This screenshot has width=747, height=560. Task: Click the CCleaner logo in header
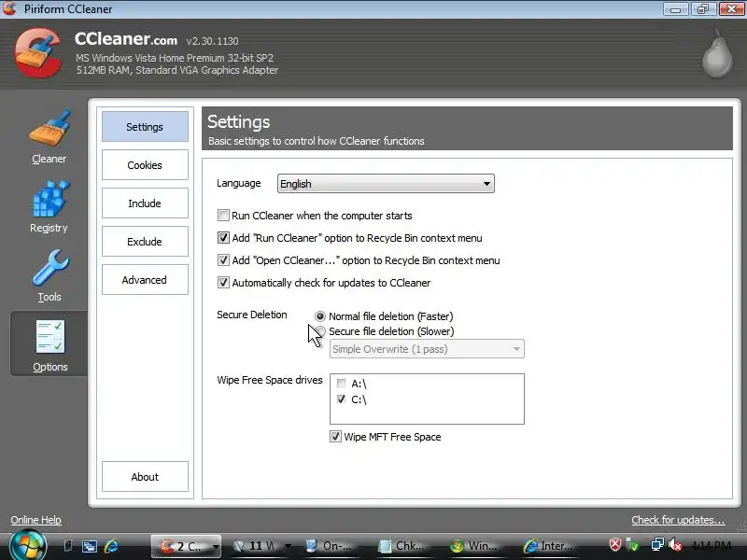coord(38,53)
